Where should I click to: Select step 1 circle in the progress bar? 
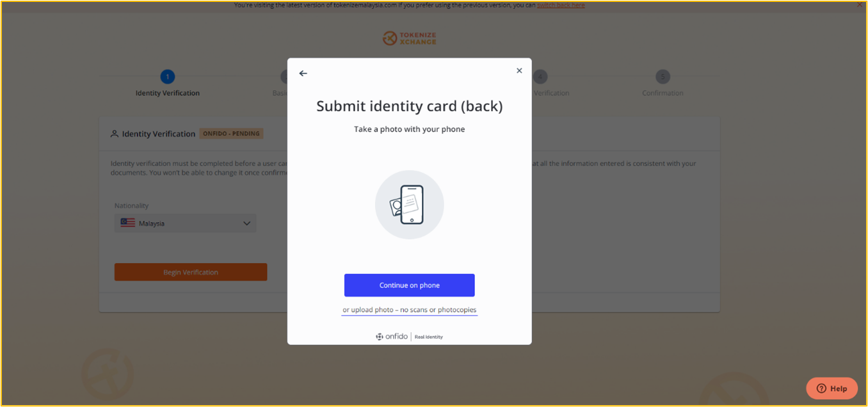coord(167,77)
